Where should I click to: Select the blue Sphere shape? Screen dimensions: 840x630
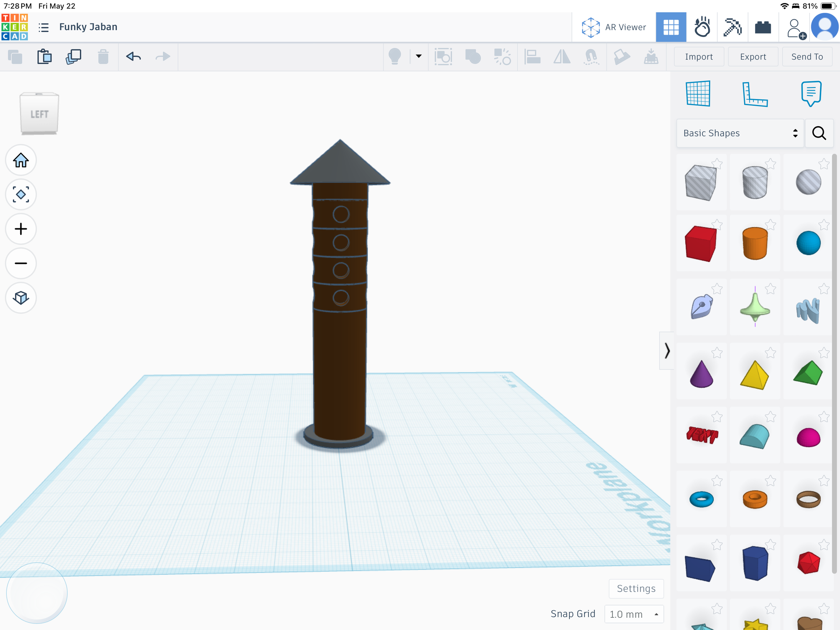coord(808,243)
